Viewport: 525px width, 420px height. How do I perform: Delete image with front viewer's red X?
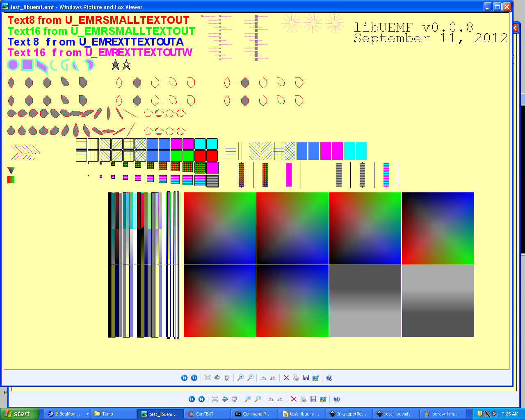click(x=286, y=378)
